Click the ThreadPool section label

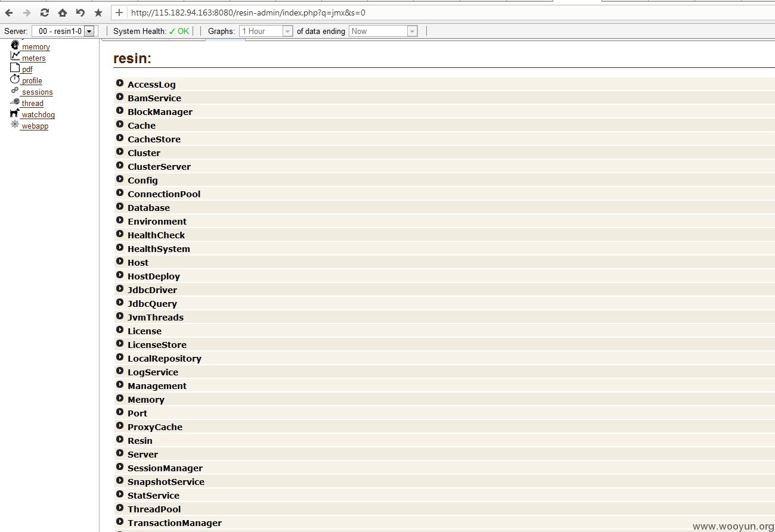(x=154, y=509)
